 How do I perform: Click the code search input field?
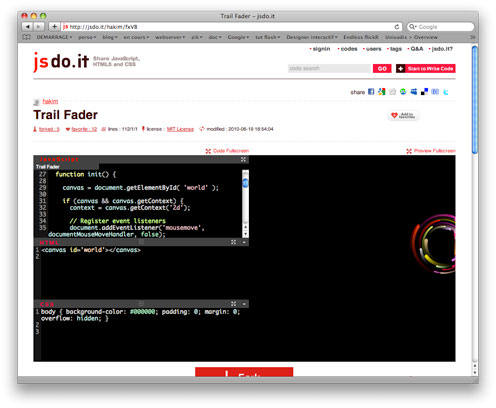point(329,68)
